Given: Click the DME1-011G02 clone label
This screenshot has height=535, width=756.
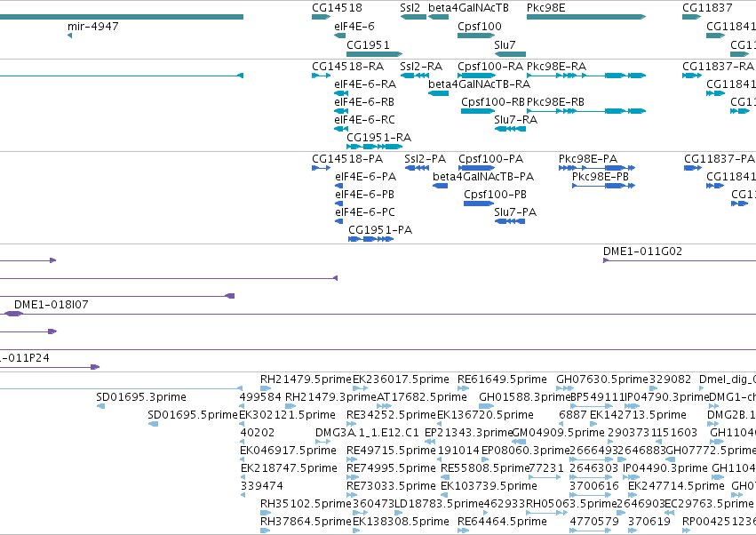Looking at the screenshot, I should click(642, 252).
